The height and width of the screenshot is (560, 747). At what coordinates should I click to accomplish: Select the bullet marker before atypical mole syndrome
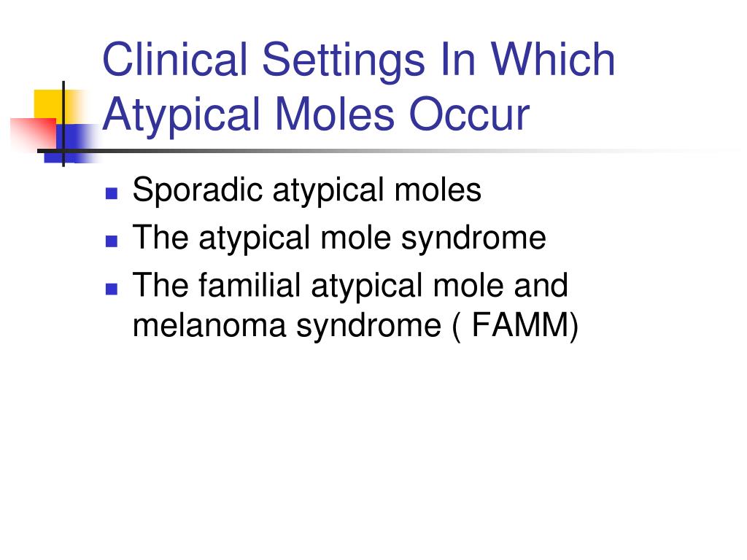click(112, 241)
